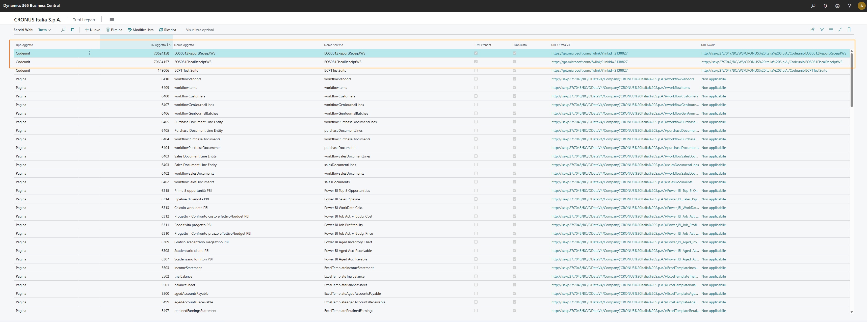Screen dimensions: 868x322
Task: Open Tutti i report menu item
Action: pos(84,19)
